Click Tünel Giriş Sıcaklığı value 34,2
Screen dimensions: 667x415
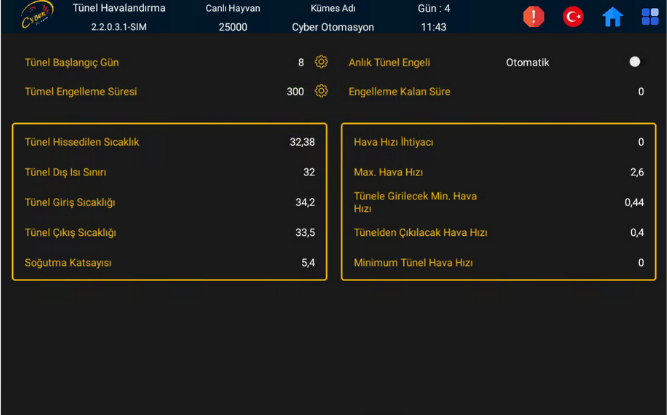[305, 202]
